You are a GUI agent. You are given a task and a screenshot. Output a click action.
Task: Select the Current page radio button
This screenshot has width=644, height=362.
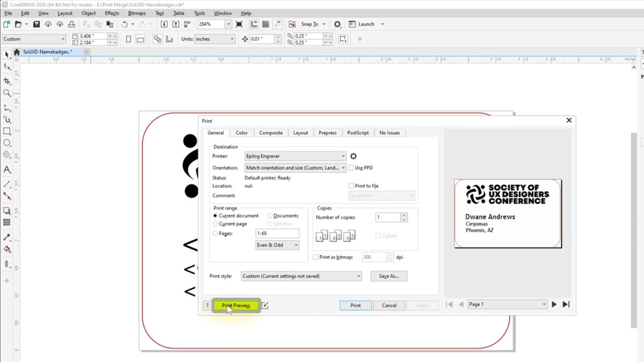click(x=216, y=224)
